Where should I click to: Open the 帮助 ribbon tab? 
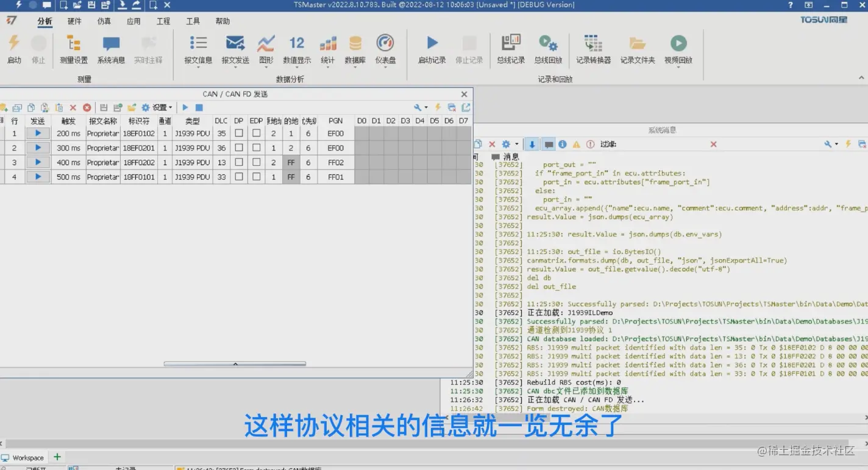222,21
